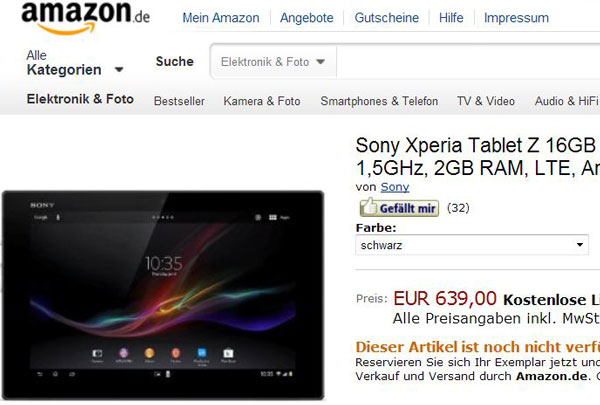Expand the Alle Kategorien arrow
Screen dimensions: 600x405
click(x=119, y=70)
